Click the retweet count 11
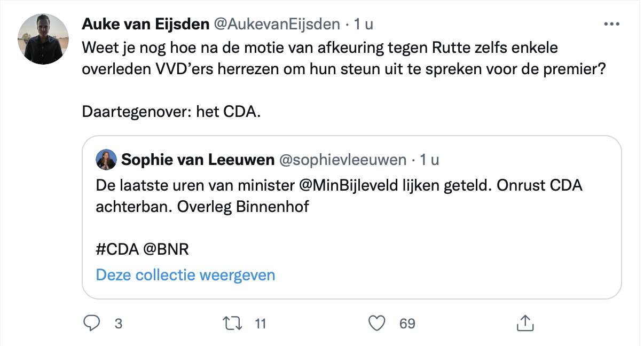Viewport: 644px width, 346px height. 260,324
